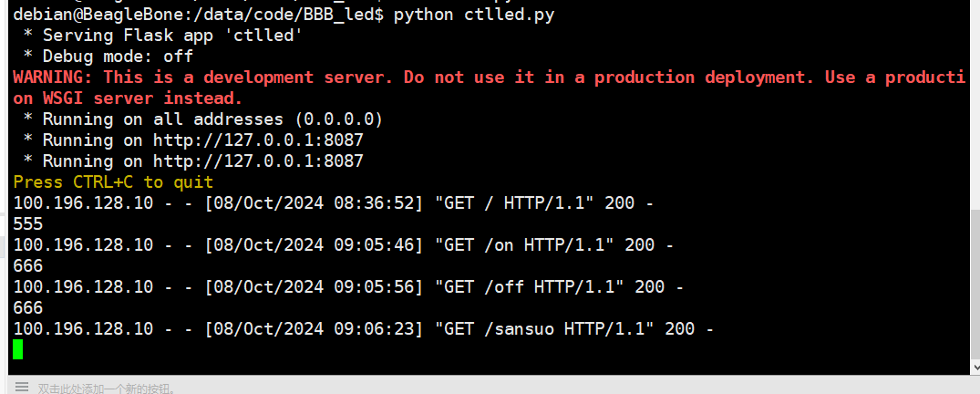Click the on WSGI server instead text
Viewport: 980px width, 394px height.
tap(128, 98)
